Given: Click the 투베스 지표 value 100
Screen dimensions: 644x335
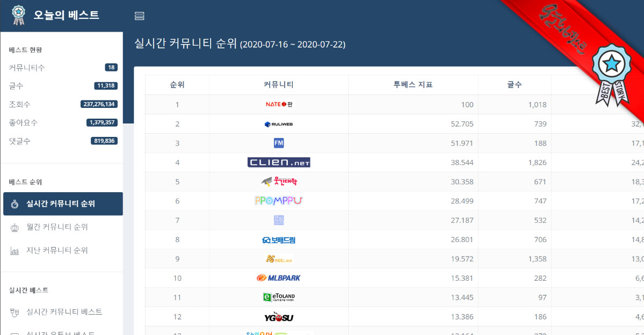Looking at the screenshot, I should pyautogui.click(x=467, y=105).
